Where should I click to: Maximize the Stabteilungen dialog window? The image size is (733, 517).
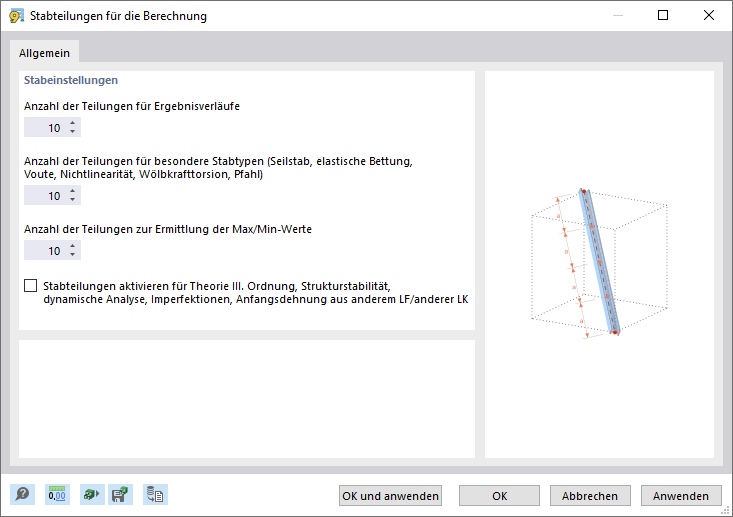663,15
